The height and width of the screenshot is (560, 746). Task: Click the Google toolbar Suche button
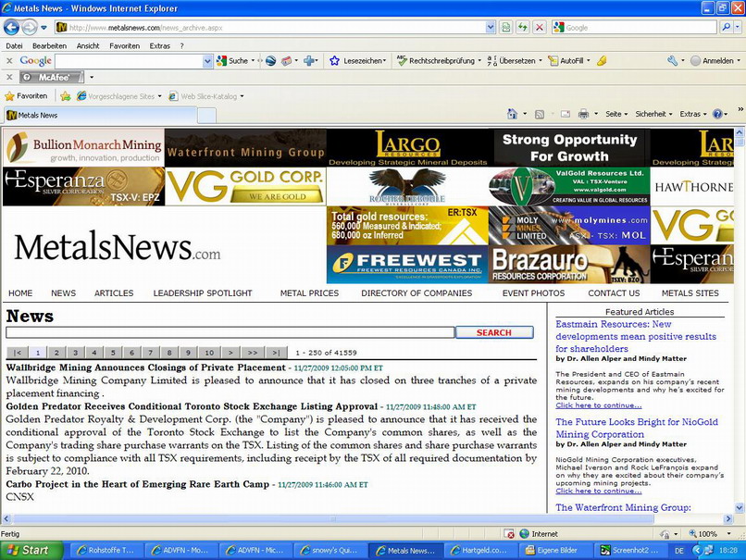233,61
